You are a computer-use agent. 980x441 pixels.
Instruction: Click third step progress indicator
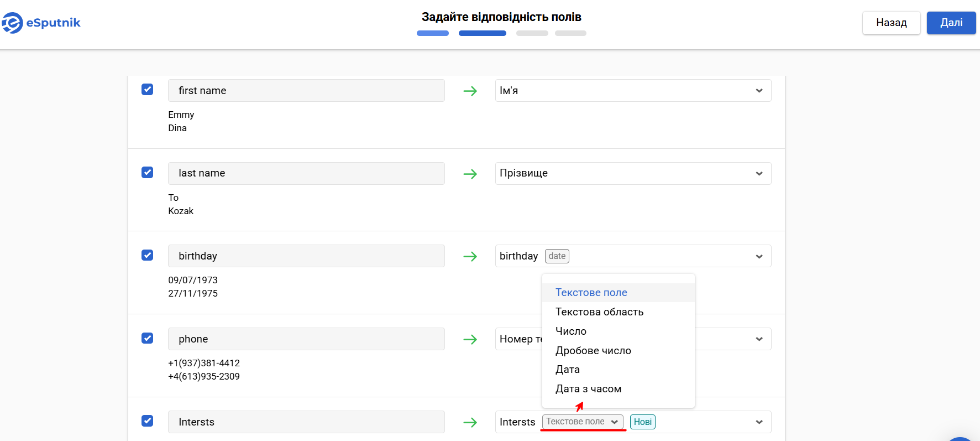click(x=532, y=33)
